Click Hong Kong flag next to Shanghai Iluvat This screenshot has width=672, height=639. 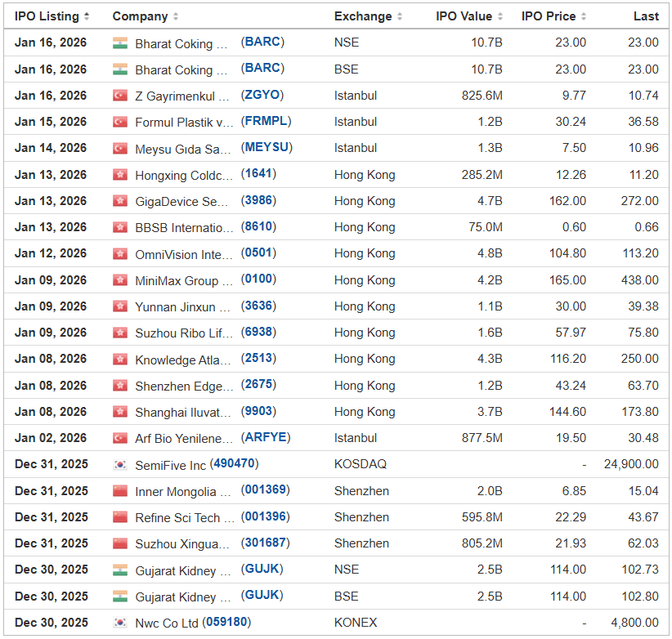click(120, 412)
